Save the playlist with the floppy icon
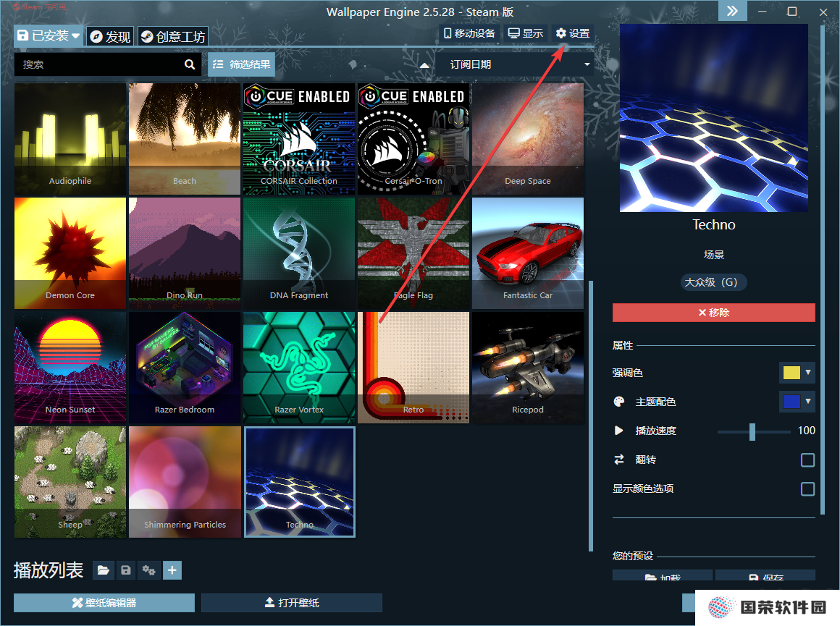 [x=126, y=570]
